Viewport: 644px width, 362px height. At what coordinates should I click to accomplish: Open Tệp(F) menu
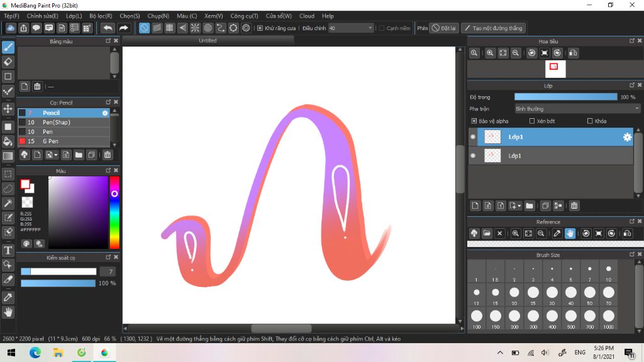coord(11,16)
